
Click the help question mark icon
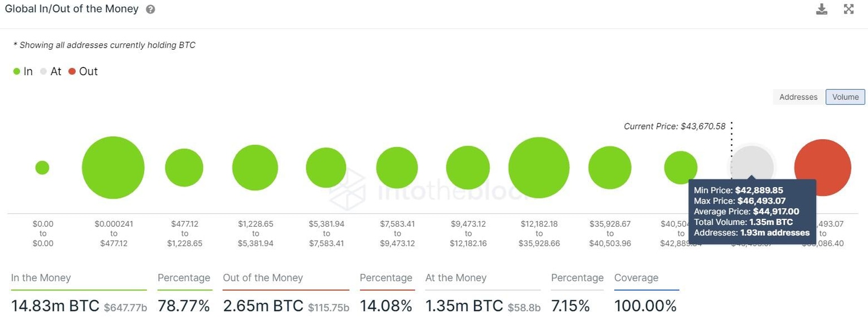coord(150,10)
